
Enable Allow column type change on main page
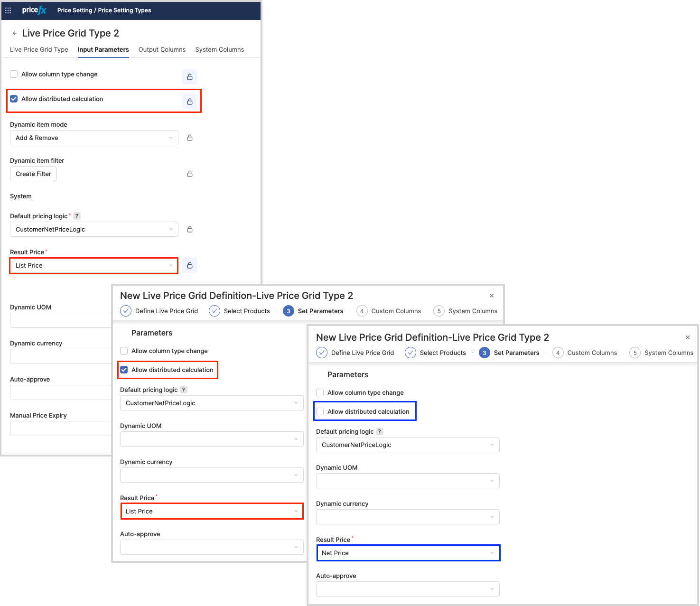click(14, 74)
